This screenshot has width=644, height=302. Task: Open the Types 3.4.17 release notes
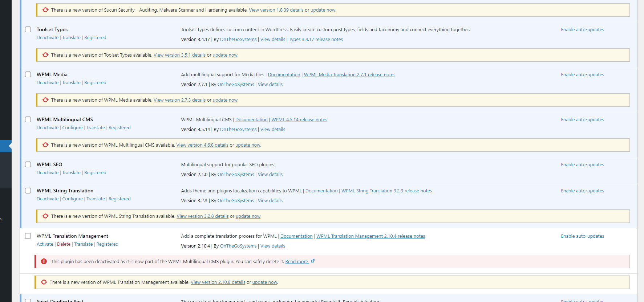click(316, 40)
